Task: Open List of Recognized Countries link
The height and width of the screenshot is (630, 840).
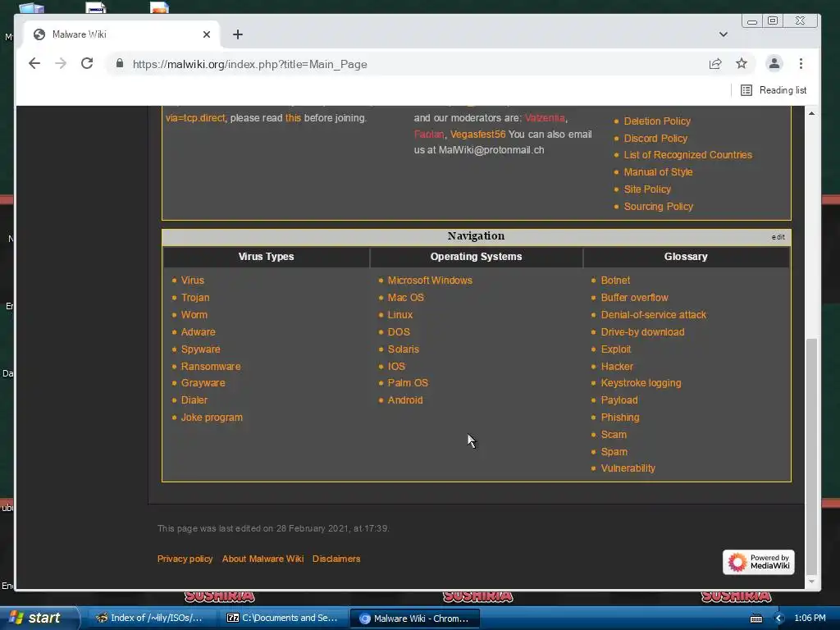Action: point(687,155)
